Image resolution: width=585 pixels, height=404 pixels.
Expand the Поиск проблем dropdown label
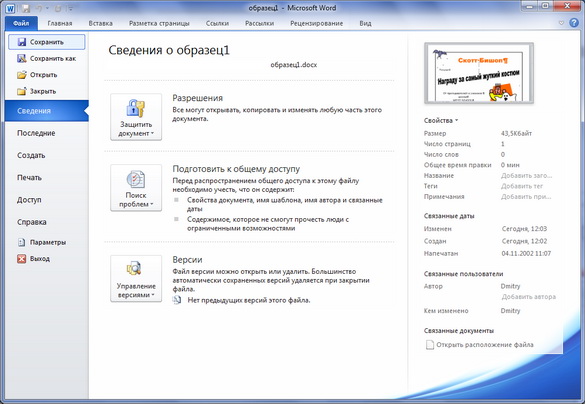tap(136, 200)
